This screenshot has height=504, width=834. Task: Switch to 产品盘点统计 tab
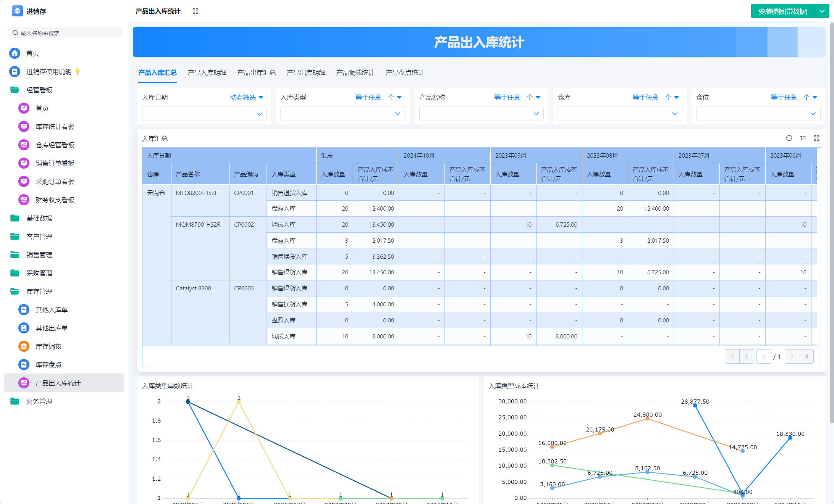tap(405, 72)
